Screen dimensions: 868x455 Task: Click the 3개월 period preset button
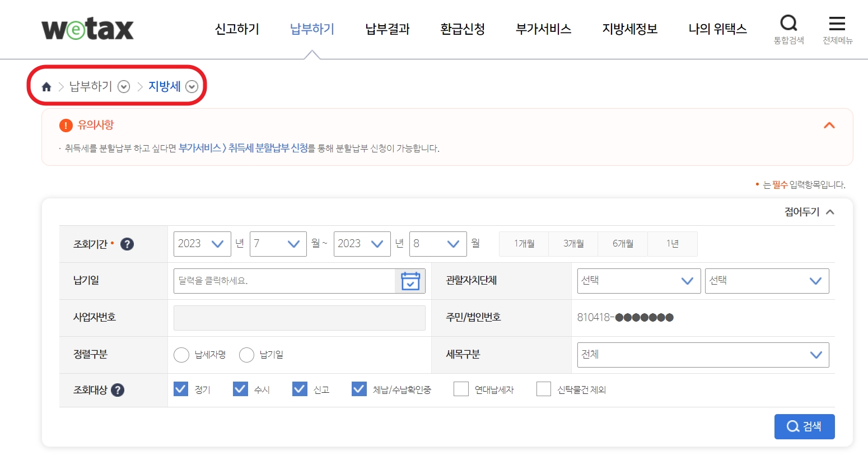(x=573, y=243)
